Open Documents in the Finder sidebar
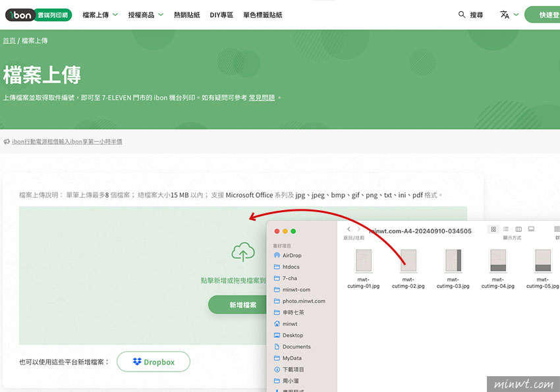This screenshot has width=560, height=392. [292, 347]
